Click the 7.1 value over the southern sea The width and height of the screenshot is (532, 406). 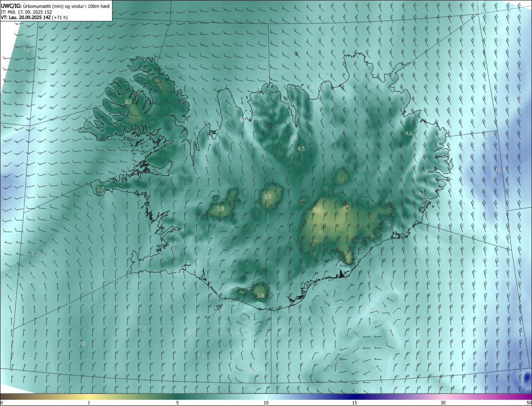click(201, 355)
